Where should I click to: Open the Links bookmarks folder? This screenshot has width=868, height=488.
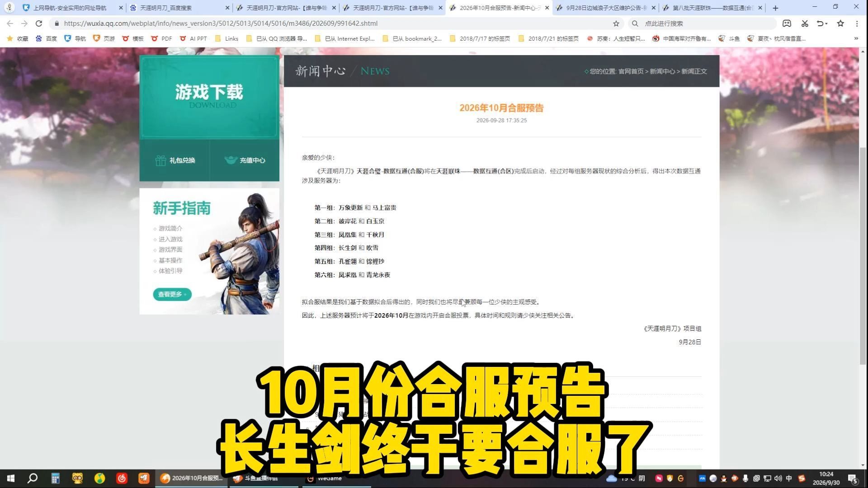(226, 38)
